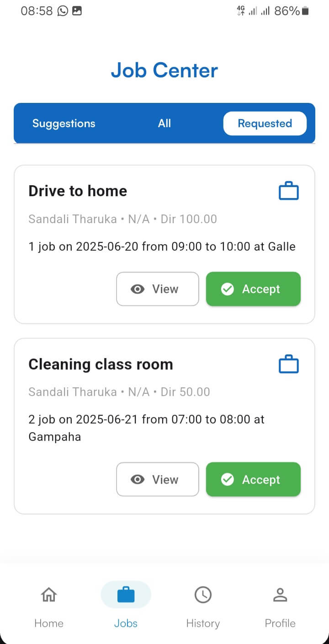Tap the Gampaha job schedule description

(146, 428)
